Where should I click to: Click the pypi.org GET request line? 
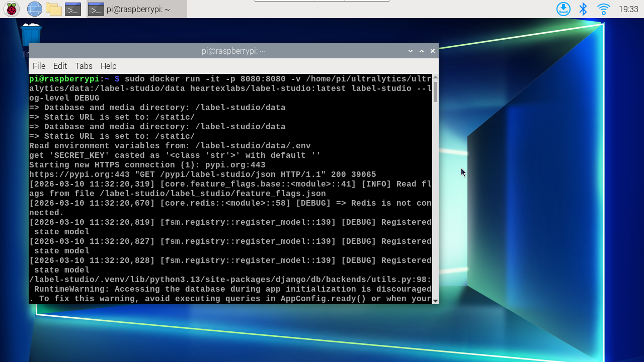tap(203, 174)
